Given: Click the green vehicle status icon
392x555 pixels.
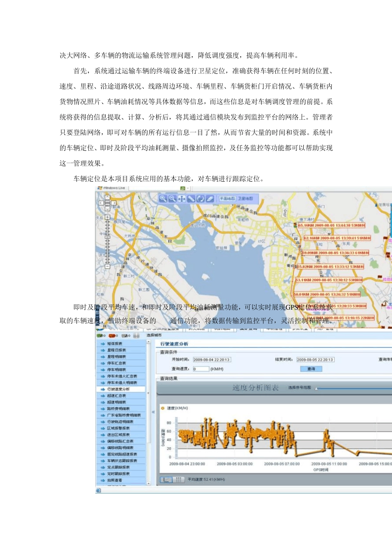Looking at the screenshot, I should click(100, 336).
